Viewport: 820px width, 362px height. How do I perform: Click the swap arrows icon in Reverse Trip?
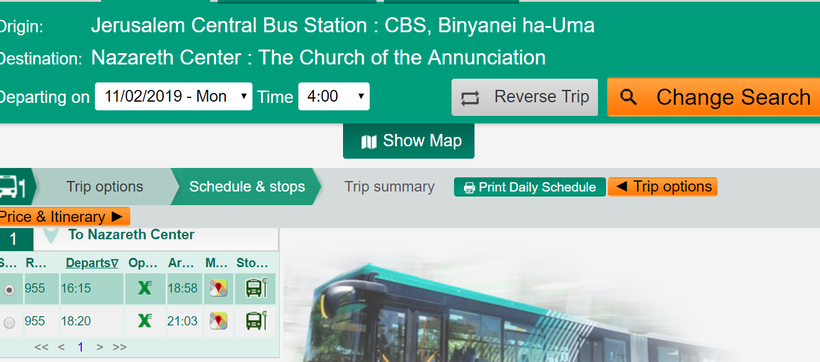coord(470,98)
